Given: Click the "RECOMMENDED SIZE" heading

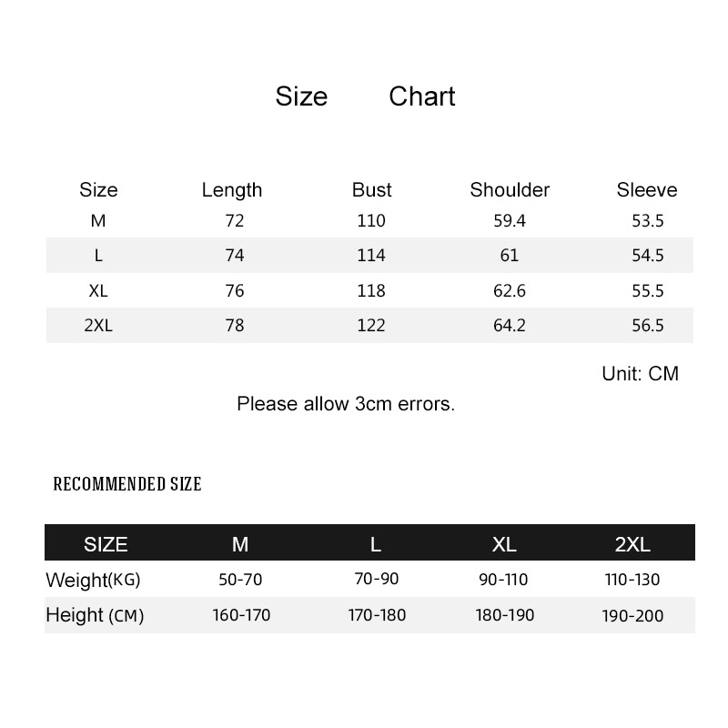Looking at the screenshot, I should pos(127,484).
